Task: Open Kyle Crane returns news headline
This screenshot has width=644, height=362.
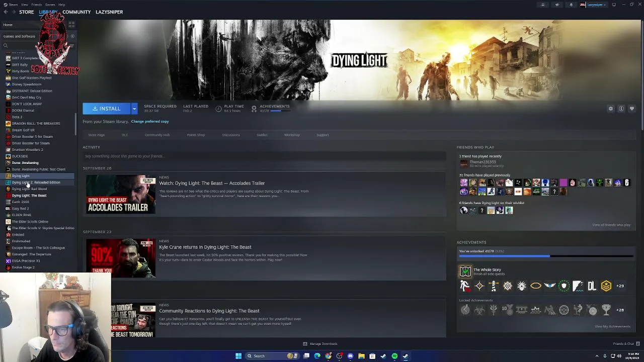Action: [205, 247]
